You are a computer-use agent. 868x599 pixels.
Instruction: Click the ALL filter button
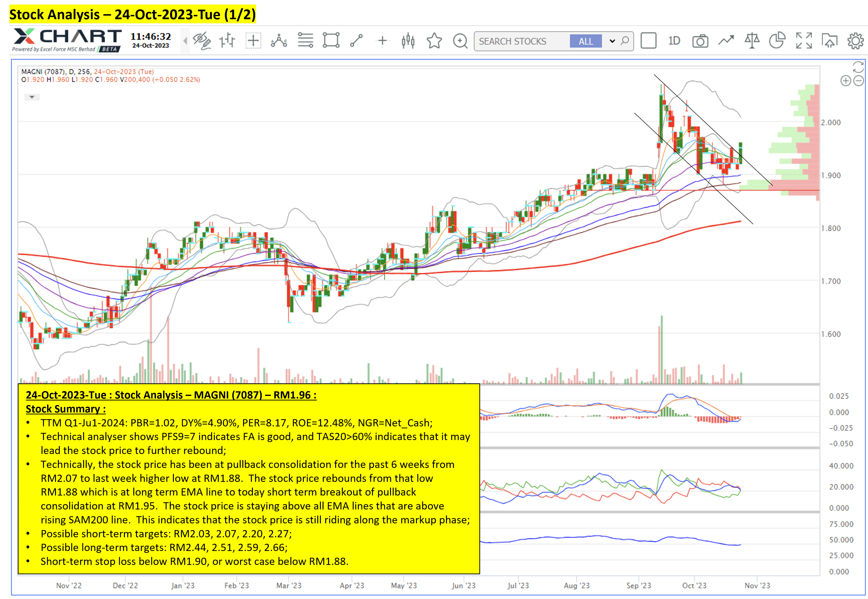(586, 41)
